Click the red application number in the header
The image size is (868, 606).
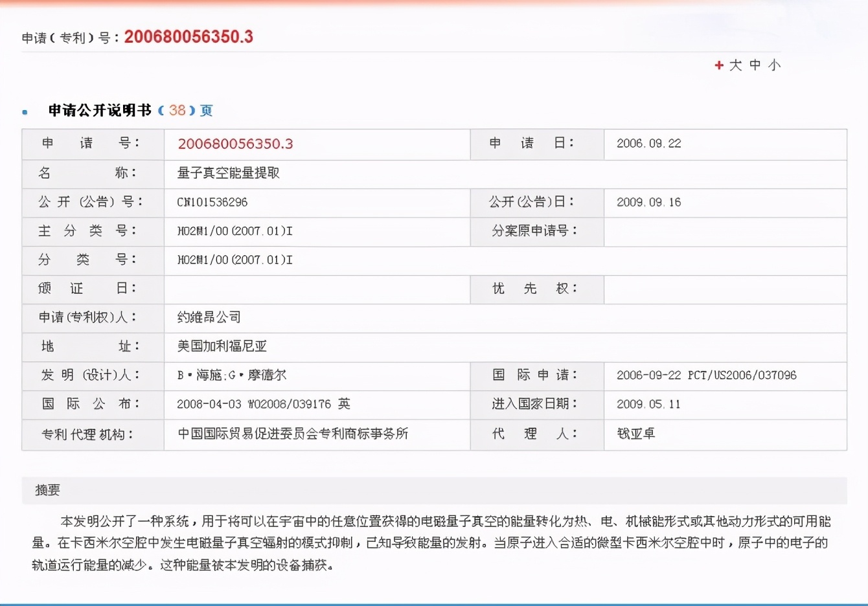pyautogui.click(x=188, y=37)
